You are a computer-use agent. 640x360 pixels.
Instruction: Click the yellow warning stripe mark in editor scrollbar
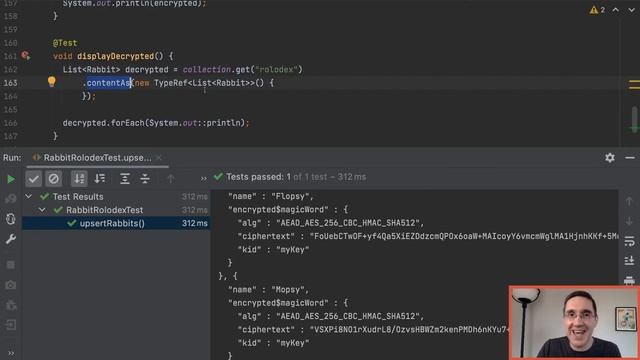[x=634, y=84]
